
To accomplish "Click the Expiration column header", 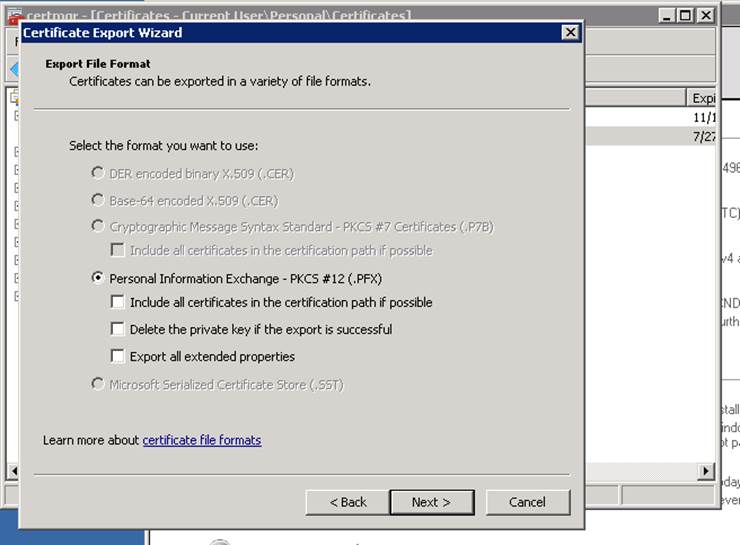I will point(701,98).
